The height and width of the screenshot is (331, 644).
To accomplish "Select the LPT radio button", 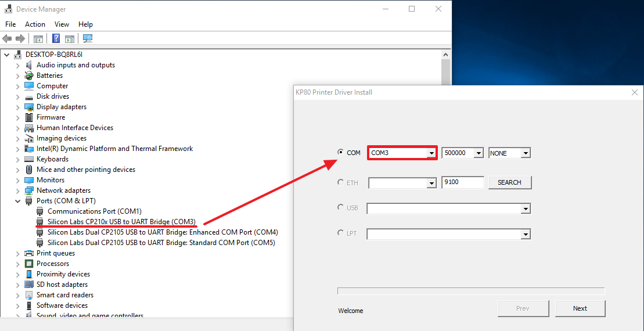I will [x=340, y=233].
